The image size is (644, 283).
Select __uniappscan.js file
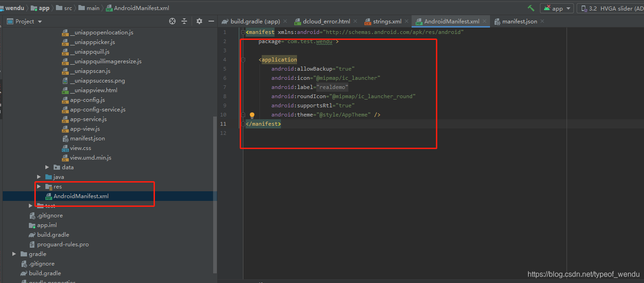(90, 71)
